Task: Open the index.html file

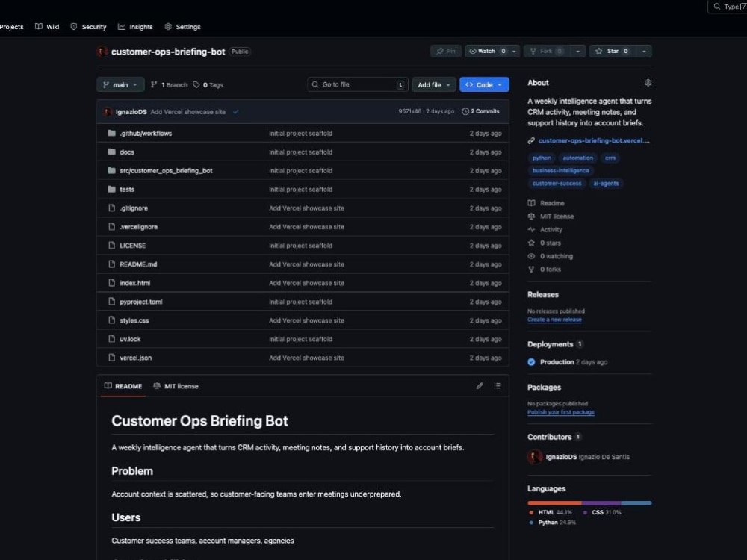Action: pos(134,283)
